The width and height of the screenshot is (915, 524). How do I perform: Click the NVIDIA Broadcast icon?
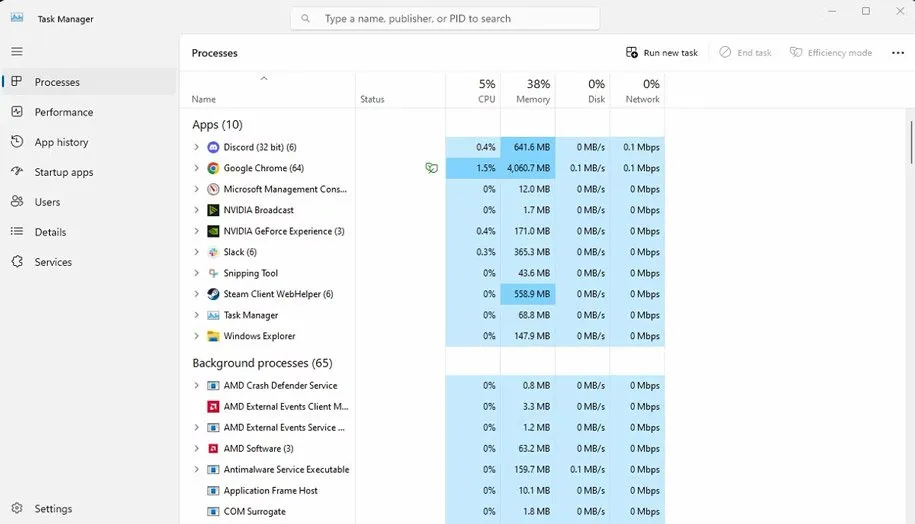click(213, 210)
